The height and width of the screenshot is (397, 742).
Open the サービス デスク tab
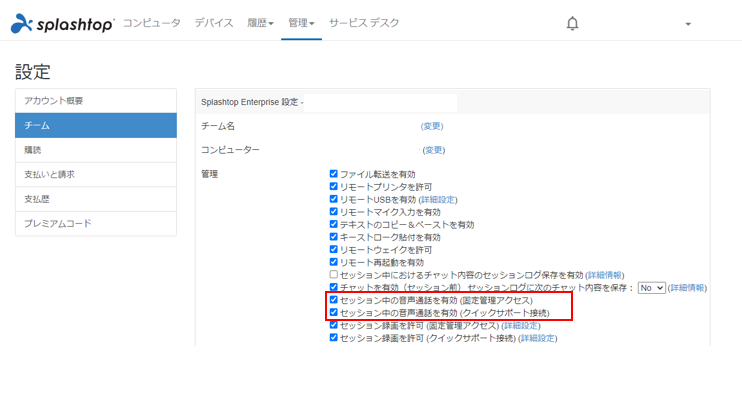pyautogui.click(x=364, y=23)
